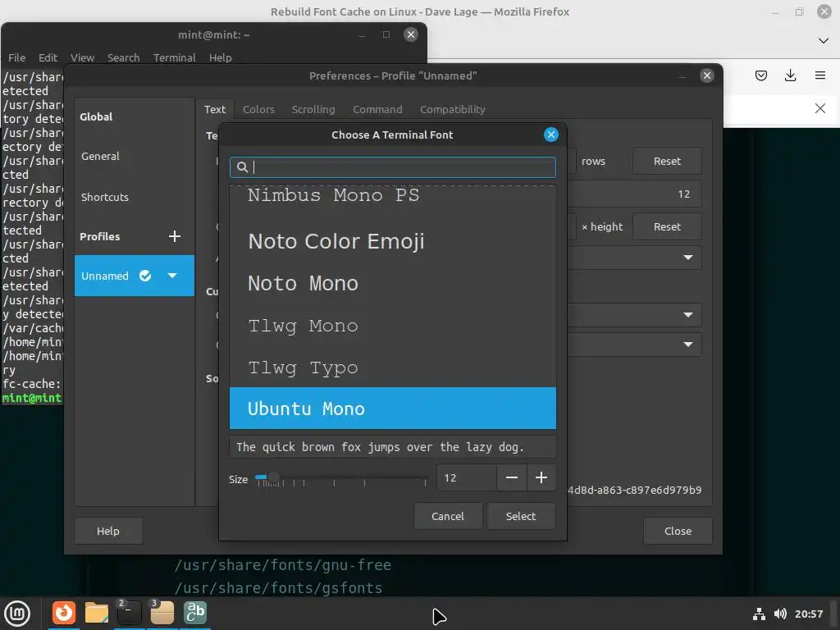Open the Text tab in Preferences
This screenshot has height=630, width=840.
[x=215, y=109]
